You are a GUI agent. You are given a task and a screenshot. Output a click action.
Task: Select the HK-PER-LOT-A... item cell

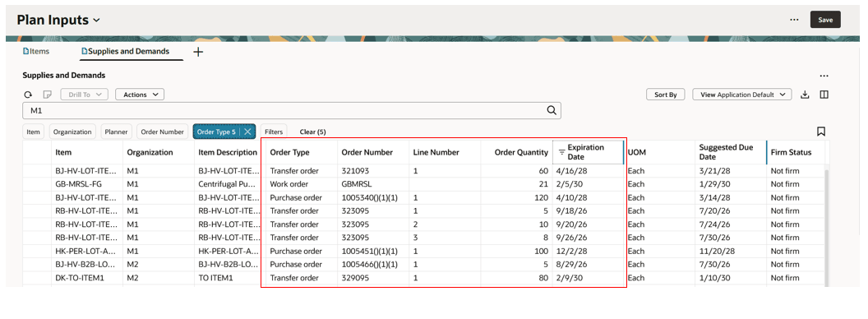click(86, 251)
